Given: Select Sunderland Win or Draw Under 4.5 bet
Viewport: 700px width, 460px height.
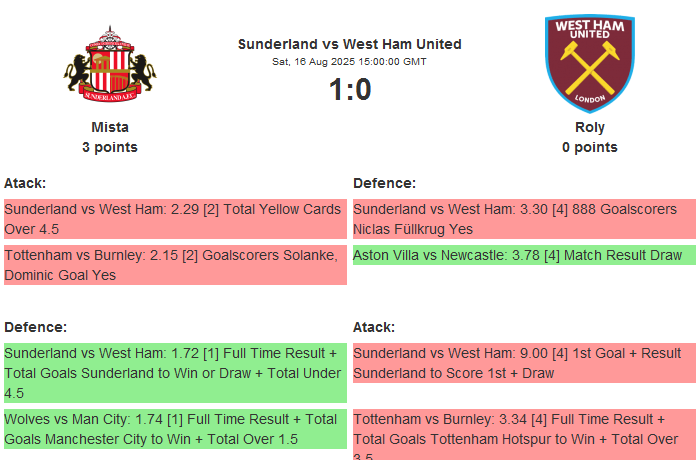Looking at the screenshot, I should [175, 373].
